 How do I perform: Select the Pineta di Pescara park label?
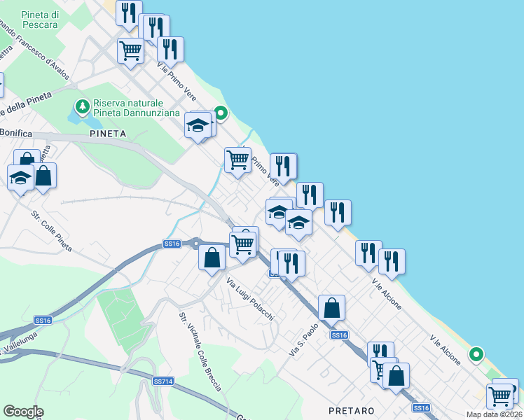[x=40, y=20]
